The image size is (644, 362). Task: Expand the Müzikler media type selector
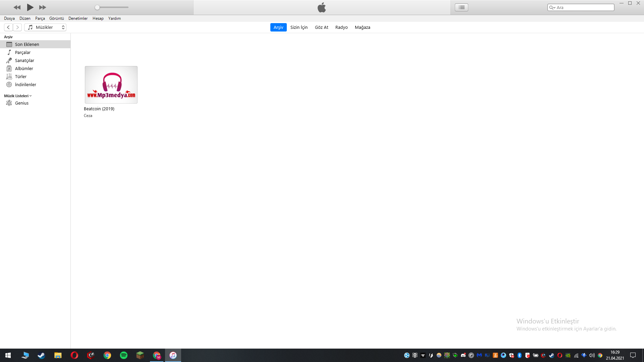coord(45,27)
